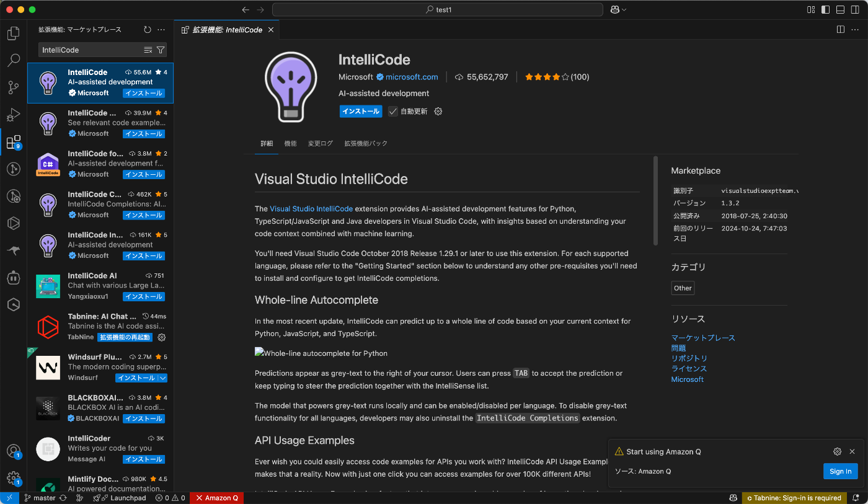Open the microsoft.com publisher link
Screen dimensions: 868x504
tap(412, 77)
